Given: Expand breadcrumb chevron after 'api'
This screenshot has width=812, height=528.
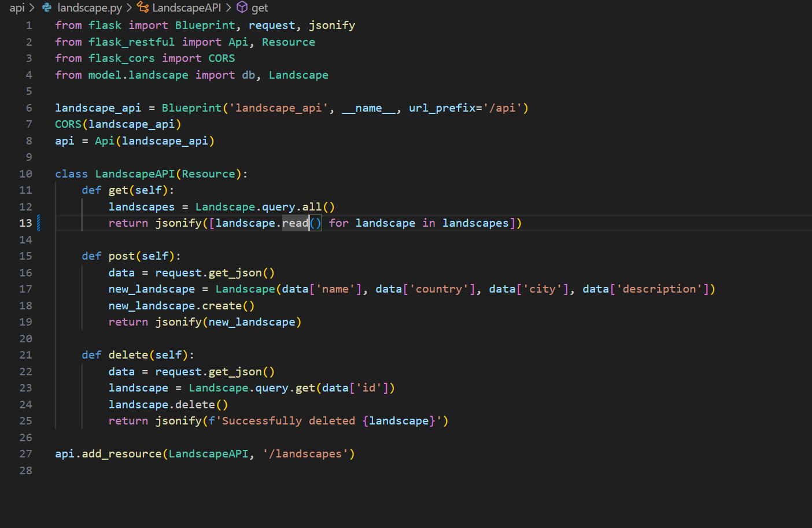Looking at the screenshot, I should (32, 8).
